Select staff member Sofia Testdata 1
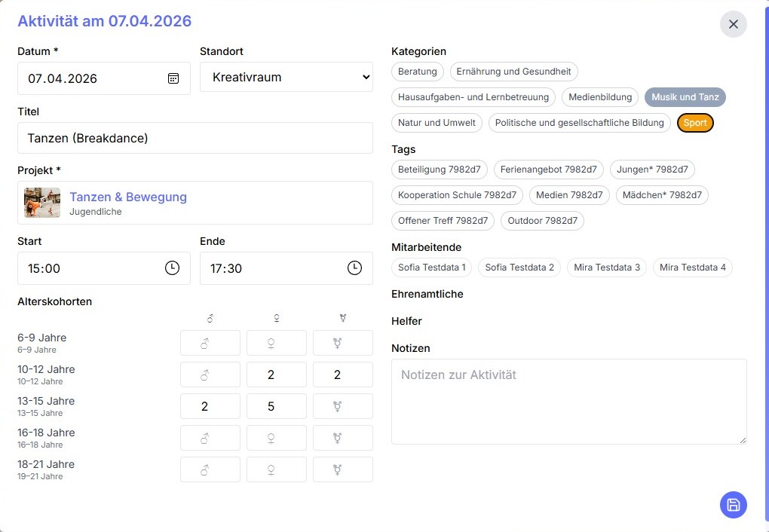The image size is (769, 532). [x=431, y=268]
